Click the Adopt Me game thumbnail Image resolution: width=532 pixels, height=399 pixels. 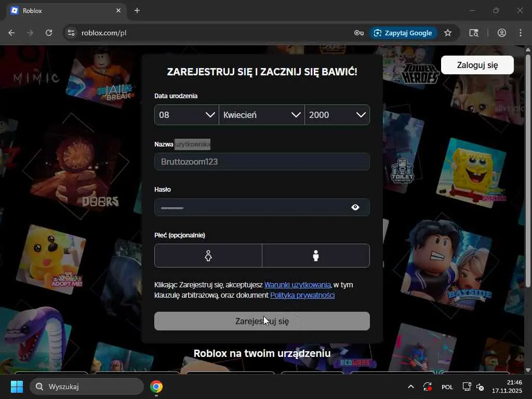[x=51, y=260]
